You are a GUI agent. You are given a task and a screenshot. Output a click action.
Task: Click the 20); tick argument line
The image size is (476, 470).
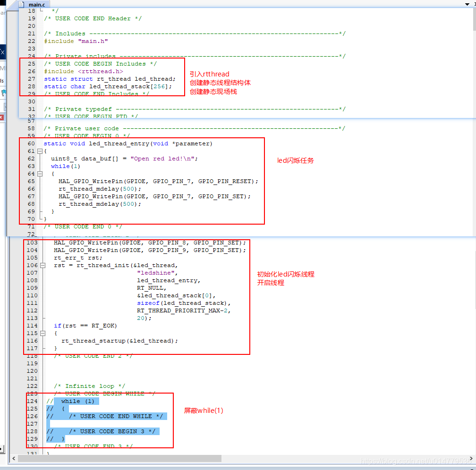144,319
